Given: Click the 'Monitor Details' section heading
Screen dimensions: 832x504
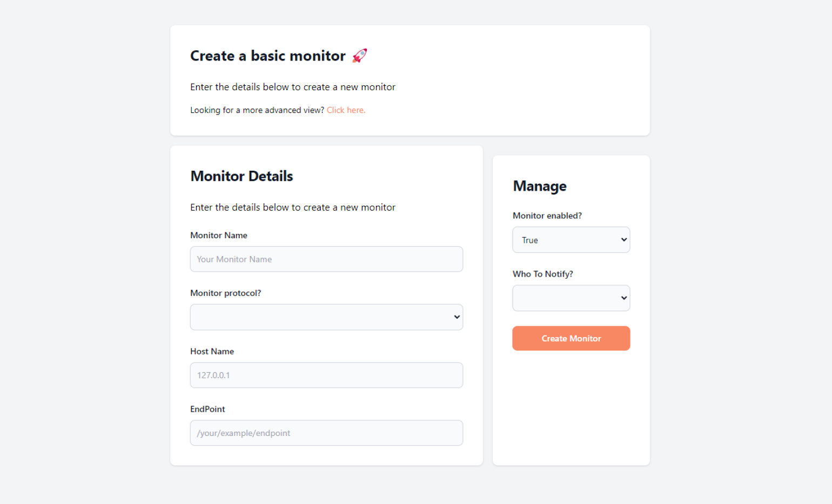Looking at the screenshot, I should coord(241,176).
